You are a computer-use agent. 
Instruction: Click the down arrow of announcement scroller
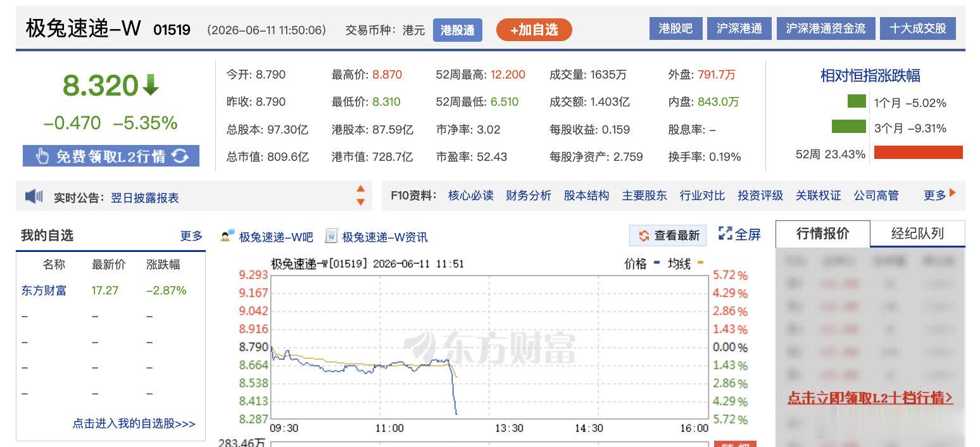coord(361,202)
